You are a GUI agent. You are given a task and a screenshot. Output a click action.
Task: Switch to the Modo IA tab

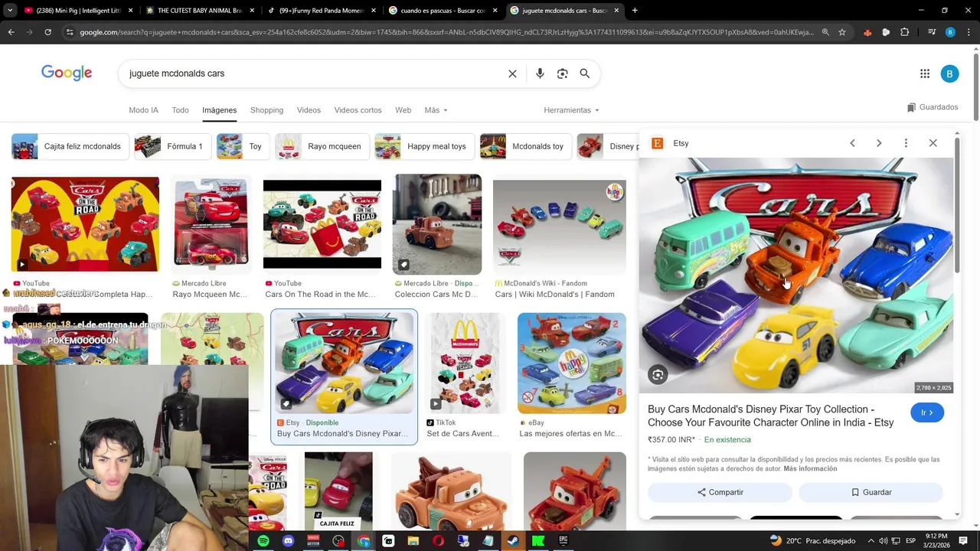[143, 110]
